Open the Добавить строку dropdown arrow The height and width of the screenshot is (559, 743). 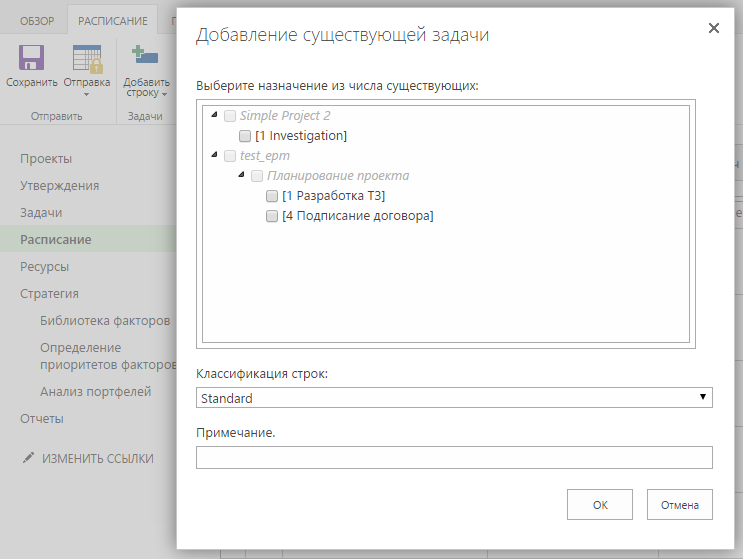[164, 94]
